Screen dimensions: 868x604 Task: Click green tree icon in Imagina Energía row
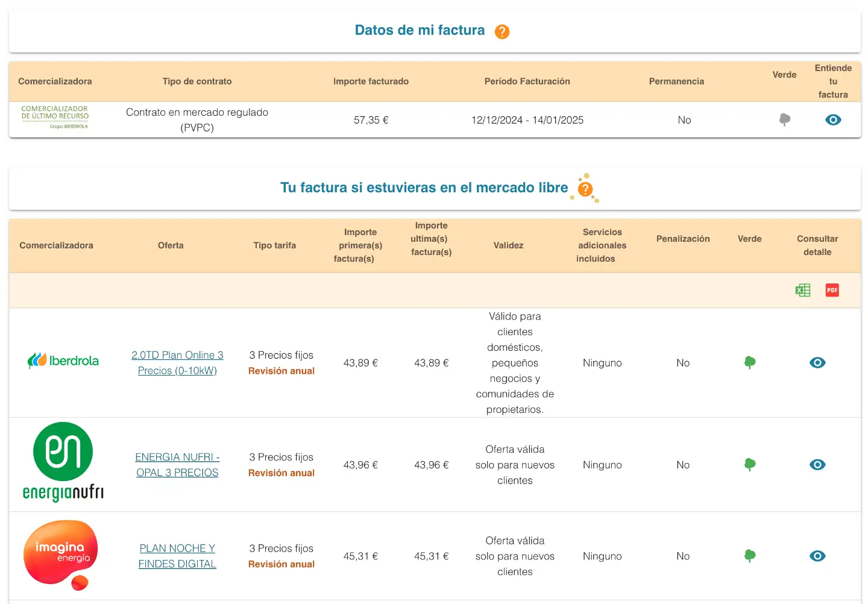tap(749, 556)
